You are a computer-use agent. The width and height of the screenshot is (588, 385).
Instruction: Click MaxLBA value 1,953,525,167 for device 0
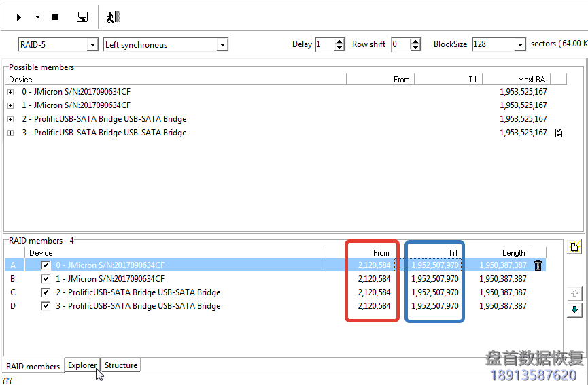click(523, 92)
